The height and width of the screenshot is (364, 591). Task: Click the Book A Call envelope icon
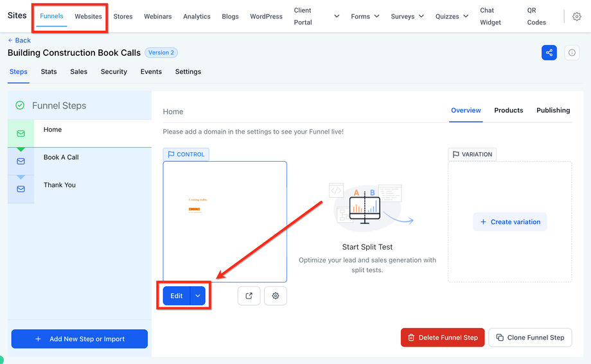click(x=21, y=161)
